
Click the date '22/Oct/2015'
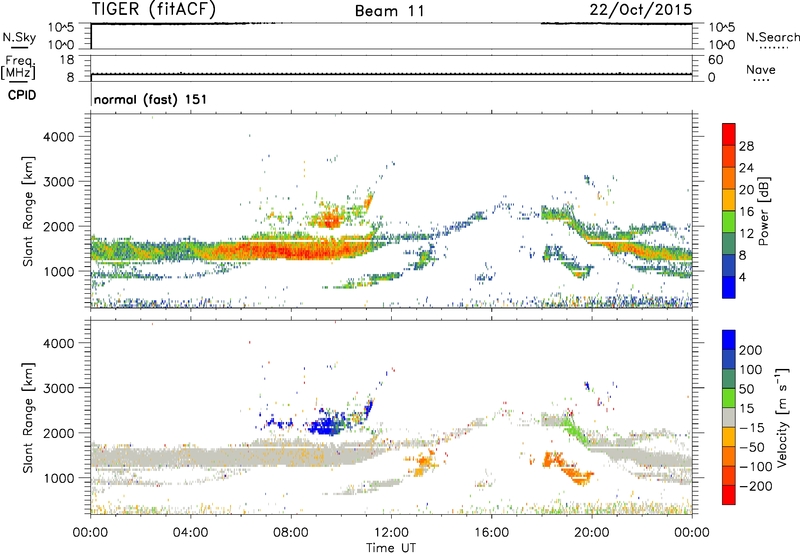coord(641,9)
